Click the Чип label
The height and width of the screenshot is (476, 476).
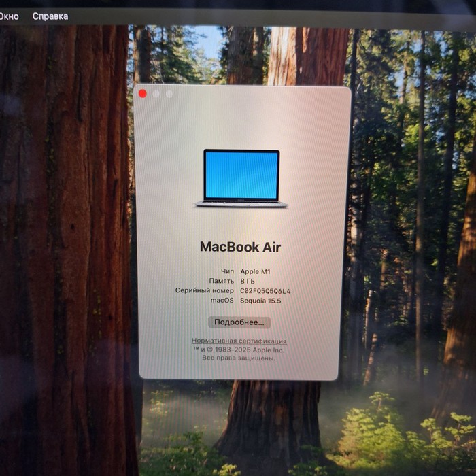pos(227,271)
